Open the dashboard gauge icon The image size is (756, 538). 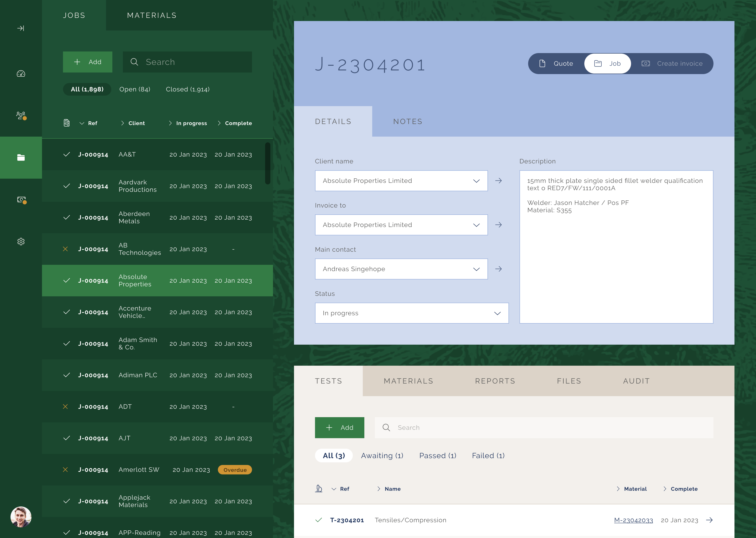pyautogui.click(x=21, y=74)
